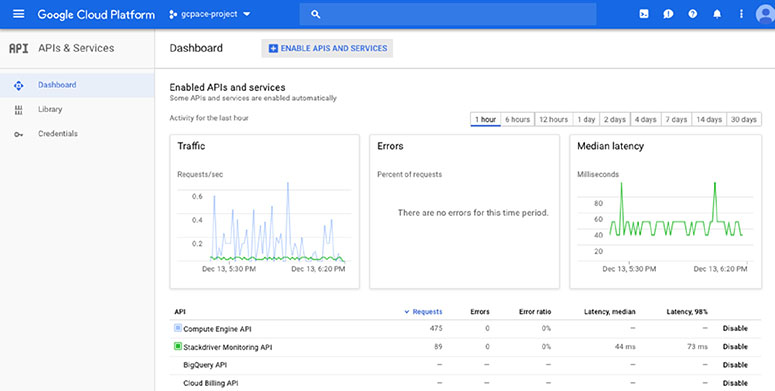Open the gcpace-project project selector dropdown
Viewport: 775px width, 391px height.
[x=210, y=14]
